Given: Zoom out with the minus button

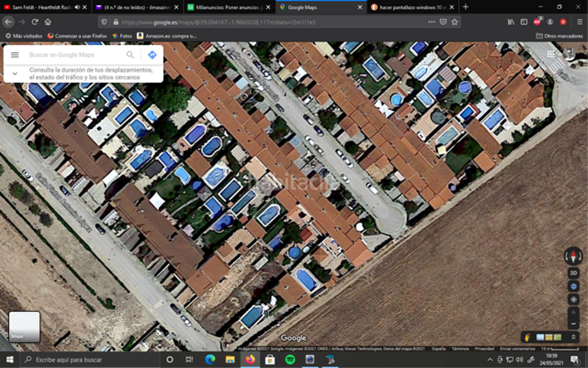Looking at the screenshot, I should (x=573, y=324).
